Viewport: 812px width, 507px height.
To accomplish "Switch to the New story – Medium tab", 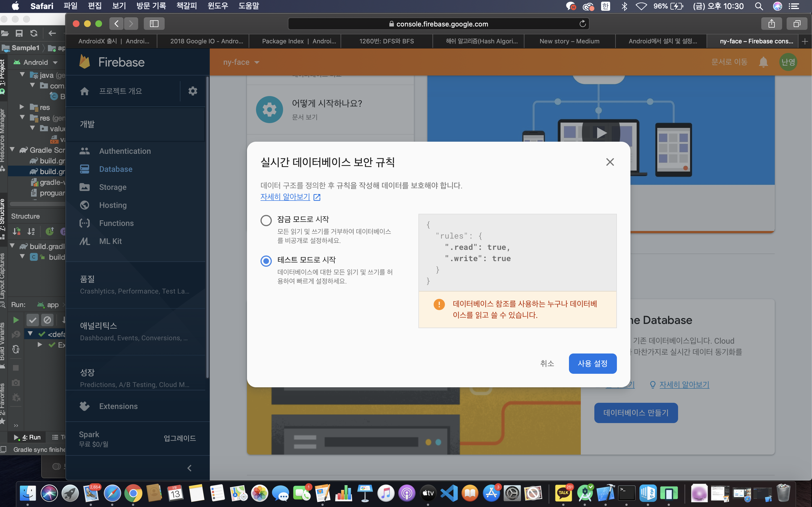I will (569, 41).
